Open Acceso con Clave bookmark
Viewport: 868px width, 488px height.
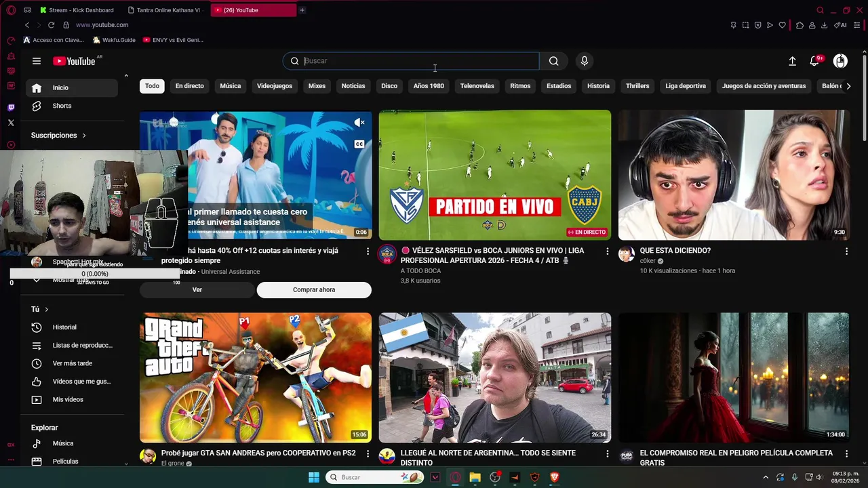tap(54, 40)
